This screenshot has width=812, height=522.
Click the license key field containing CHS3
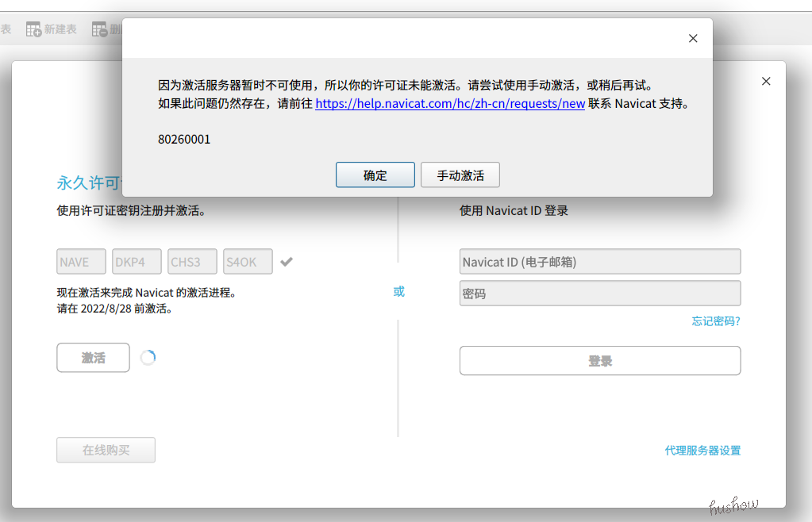click(192, 262)
